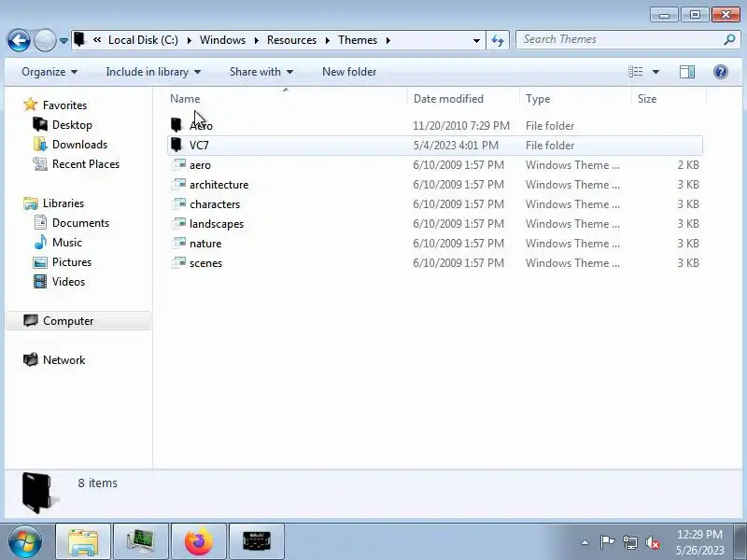Screen dimensions: 747x560
Task: Click the Action Center flag tray icon
Action: [x=607, y=542]
